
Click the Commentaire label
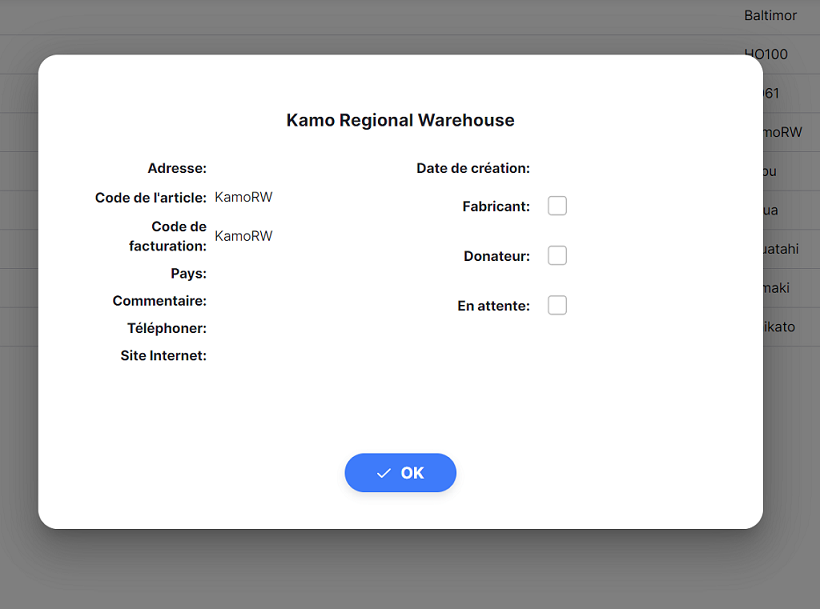coord(160,301)
